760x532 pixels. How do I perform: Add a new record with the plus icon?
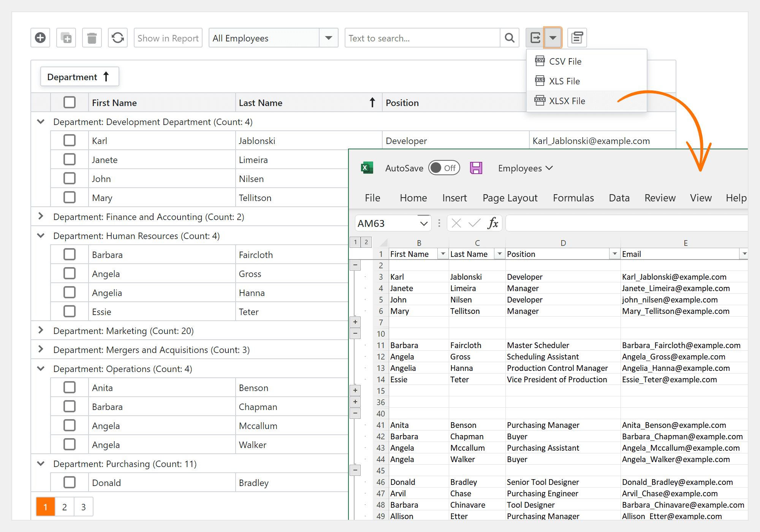point(40,38)
